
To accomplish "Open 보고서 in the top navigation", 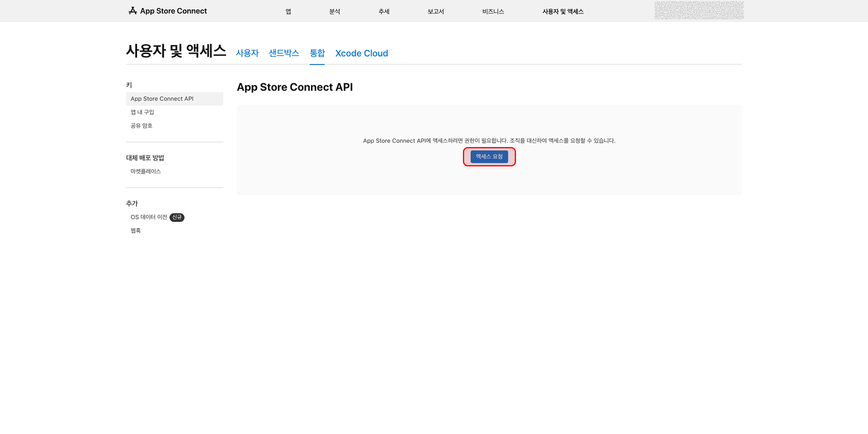I will tap(436, 11).
